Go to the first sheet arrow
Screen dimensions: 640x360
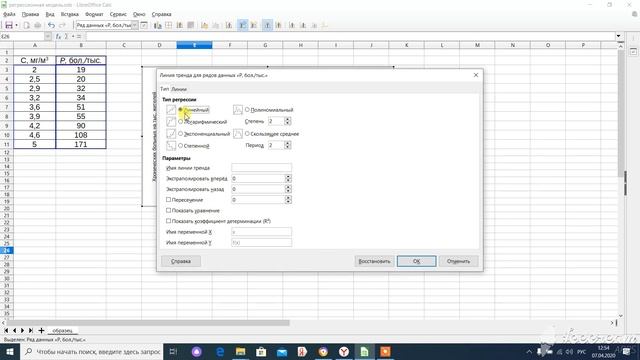[x=6, y=330]
